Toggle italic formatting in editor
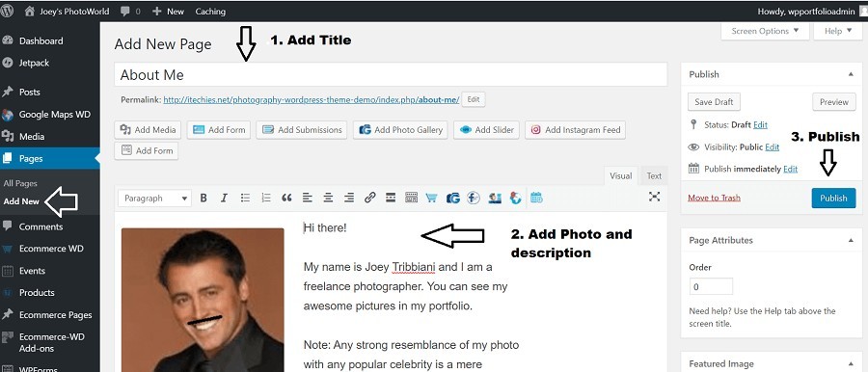 pyautogui.click(x=224, y=198)
